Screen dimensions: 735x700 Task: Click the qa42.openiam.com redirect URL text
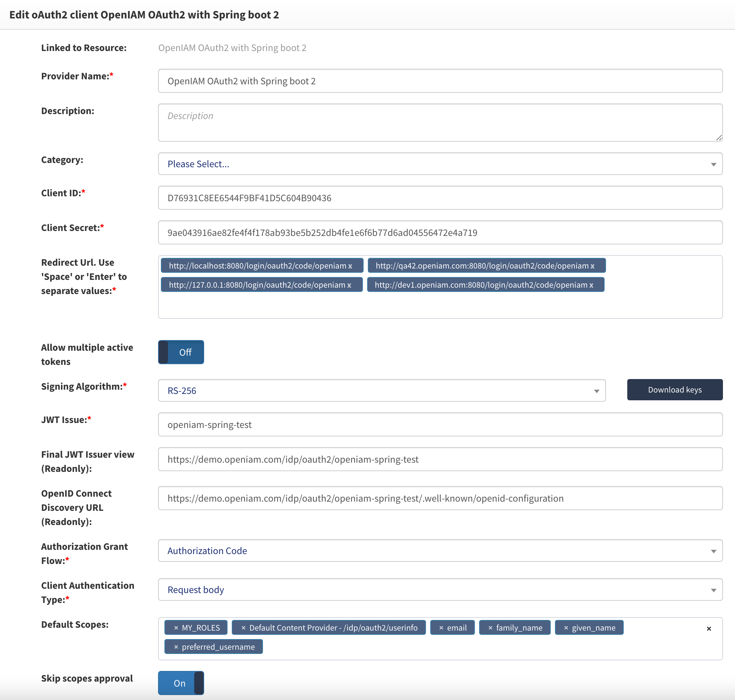pos(482,266)
